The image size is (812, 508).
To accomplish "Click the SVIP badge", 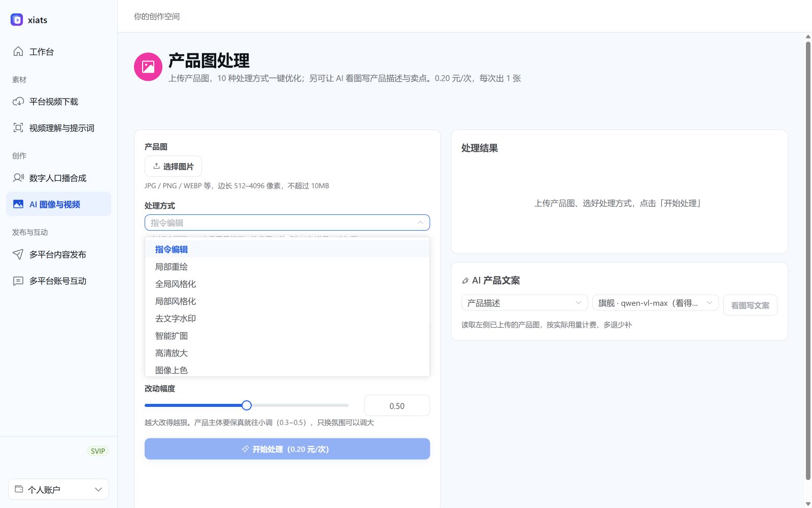I will coord(98,451).
